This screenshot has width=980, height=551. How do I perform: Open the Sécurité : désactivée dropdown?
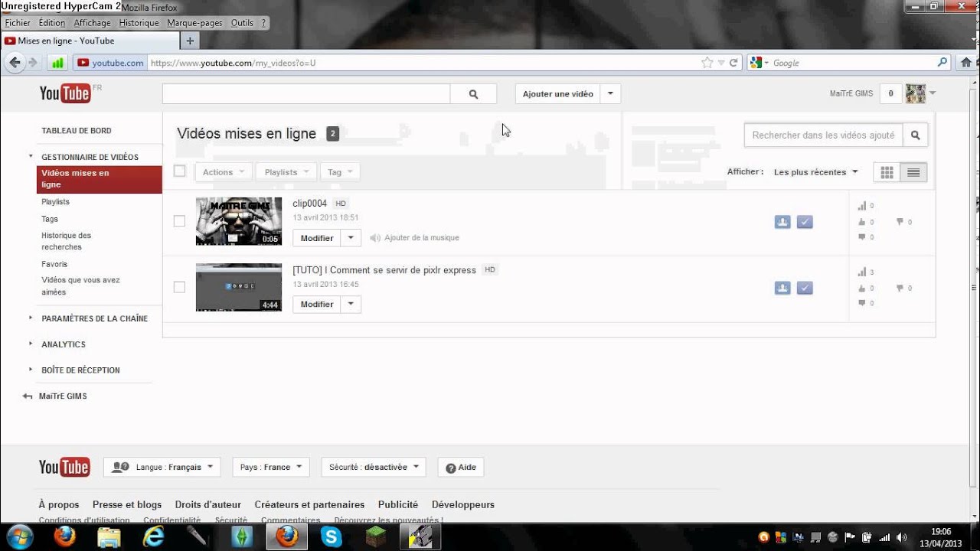coord(374,467)
